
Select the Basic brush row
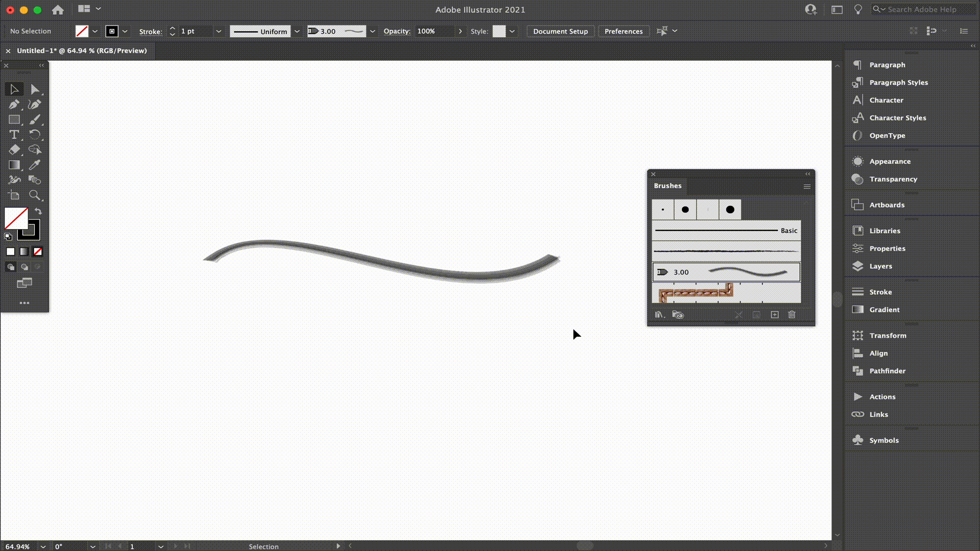[726, 231]
